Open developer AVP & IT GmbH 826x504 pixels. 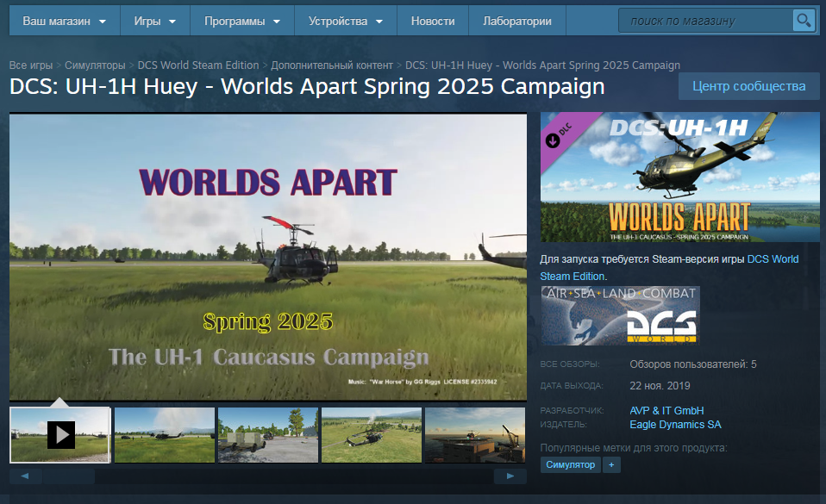pyautogui.click(x=666, y=411)
